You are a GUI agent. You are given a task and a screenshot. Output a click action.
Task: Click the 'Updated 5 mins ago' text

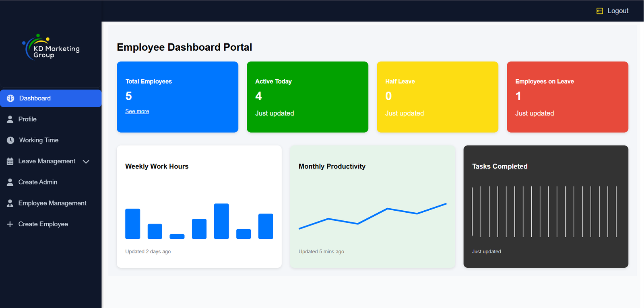(x=321, y=252)
